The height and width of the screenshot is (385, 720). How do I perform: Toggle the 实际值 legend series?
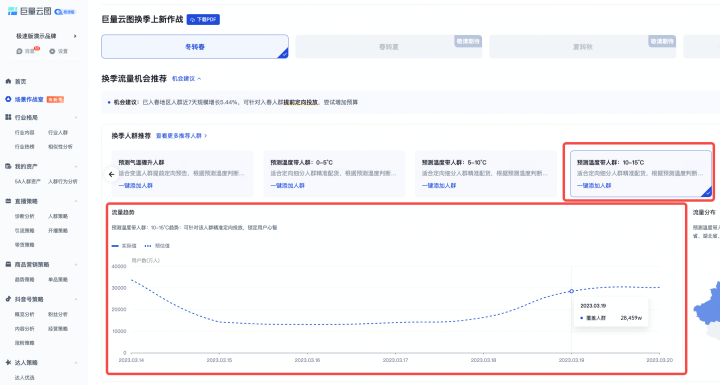click(x=124, y=246)
